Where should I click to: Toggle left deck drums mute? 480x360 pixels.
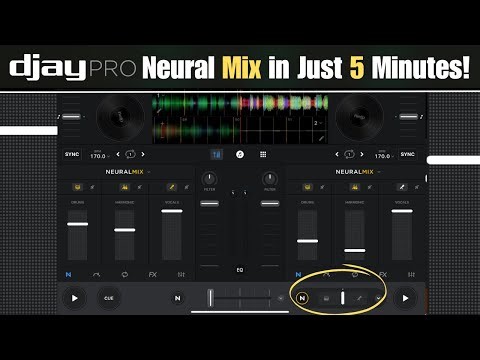pyautogui.click(x=92, y=187)
